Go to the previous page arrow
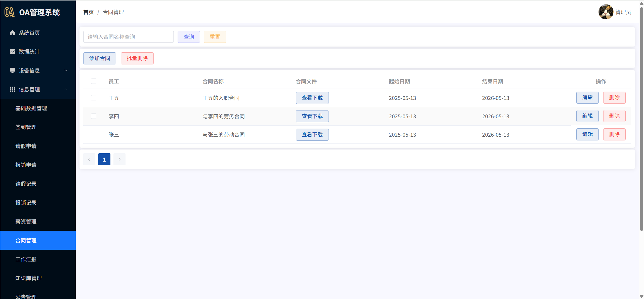Screen dimensions: 644x299 pyautogui.click(x=89, y=159)
